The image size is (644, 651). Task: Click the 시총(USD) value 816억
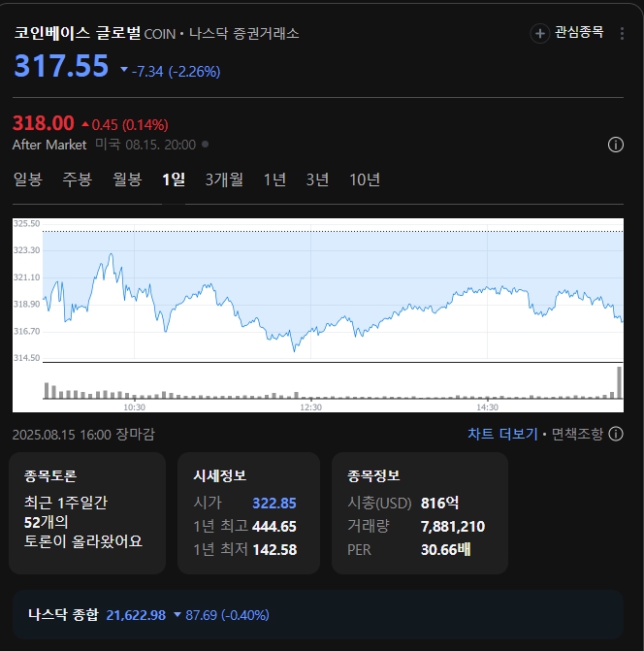coord(440,504)
